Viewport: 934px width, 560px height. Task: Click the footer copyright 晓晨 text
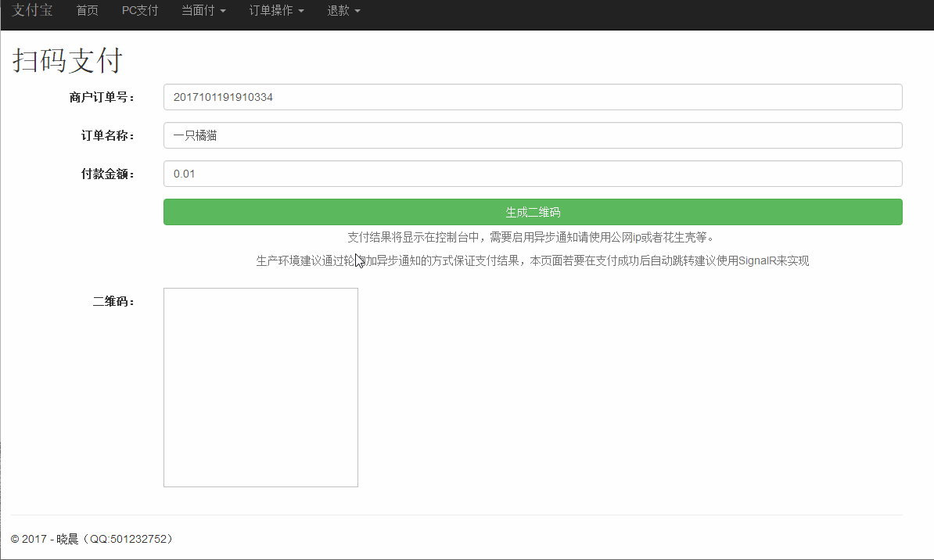92,539
